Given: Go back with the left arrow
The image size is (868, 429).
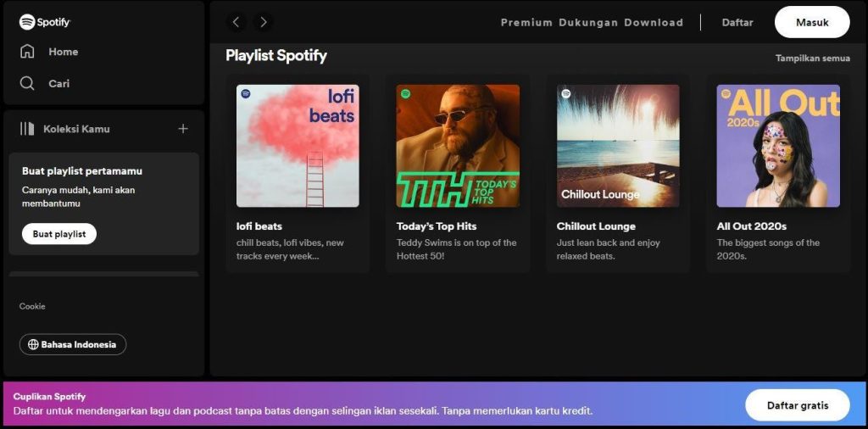Looking at the screenshot, I should (236, 22).
